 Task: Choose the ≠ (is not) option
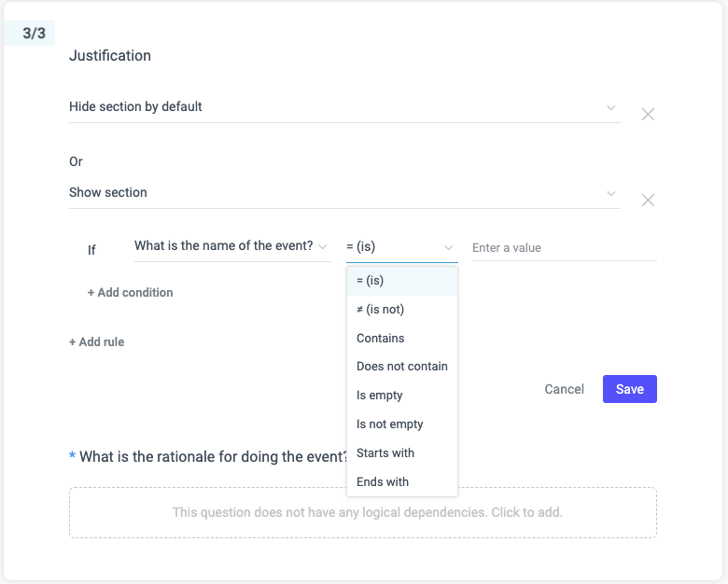pyautogui.click(x=402, y=310)
